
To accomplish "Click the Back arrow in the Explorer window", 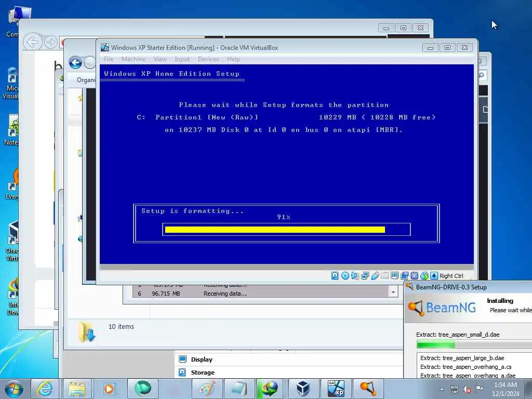I will point(75,62).
